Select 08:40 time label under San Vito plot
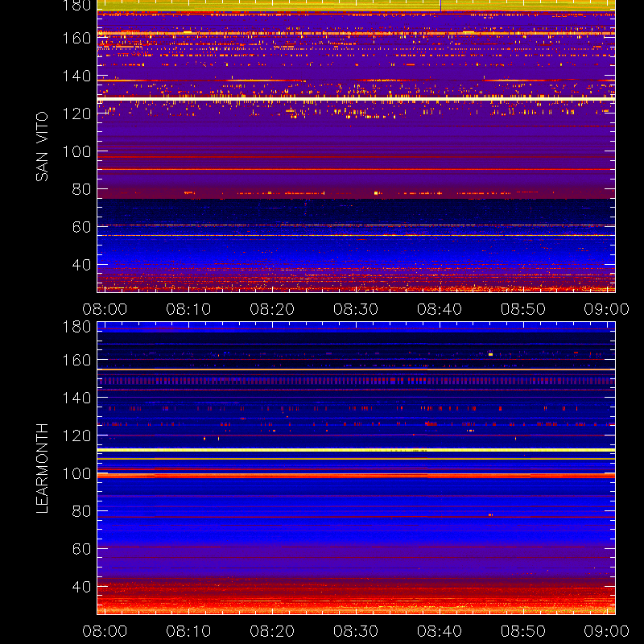Screen dimensions: 644x644 440,309
